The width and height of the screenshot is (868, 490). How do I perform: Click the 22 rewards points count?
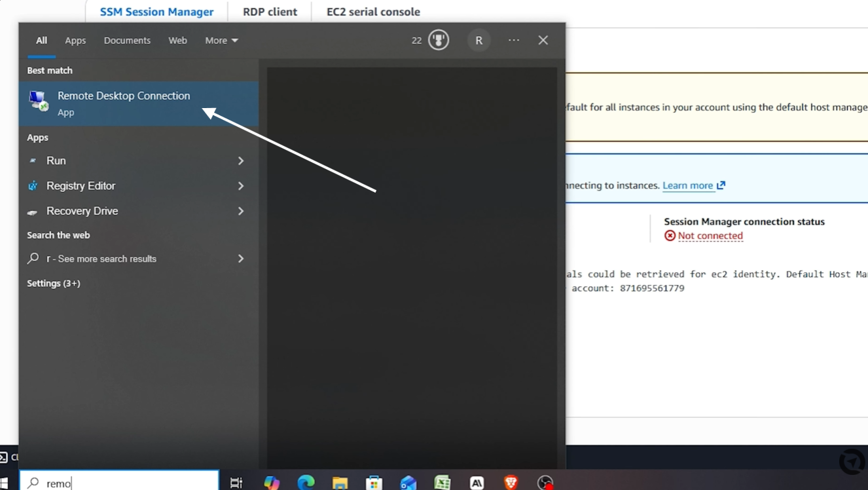tap(416, 41)
